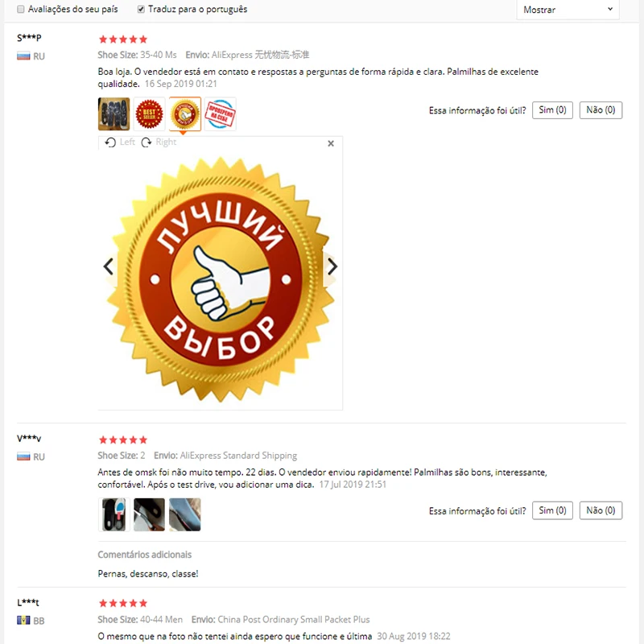The image size is (644, 644).
Task: Click Sim (0) on V***v review
Action: 552,510
